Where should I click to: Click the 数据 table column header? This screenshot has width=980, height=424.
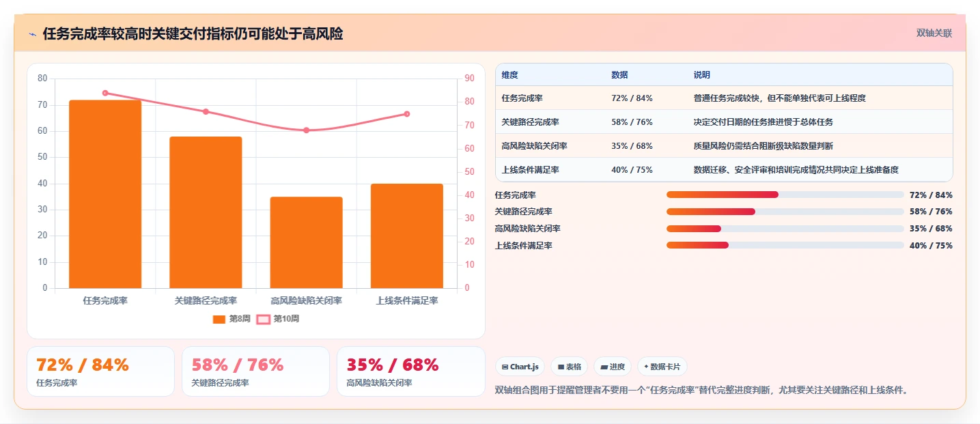point(619,74)
